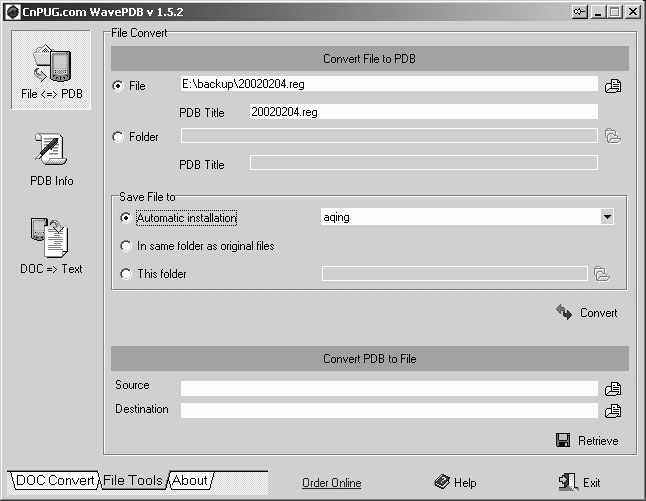Click the Help book icon
646x501 pixels.
pyautogui.click(x=442, y=482)
